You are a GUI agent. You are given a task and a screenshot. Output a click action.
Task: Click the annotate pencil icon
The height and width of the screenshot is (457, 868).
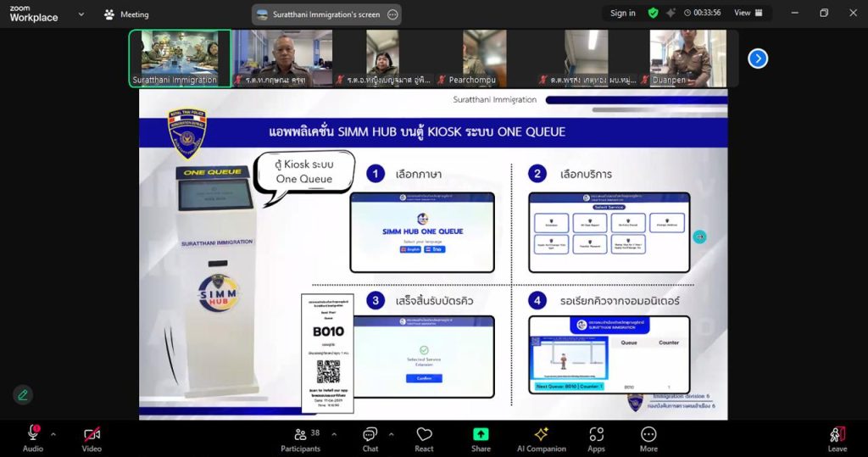23,394
